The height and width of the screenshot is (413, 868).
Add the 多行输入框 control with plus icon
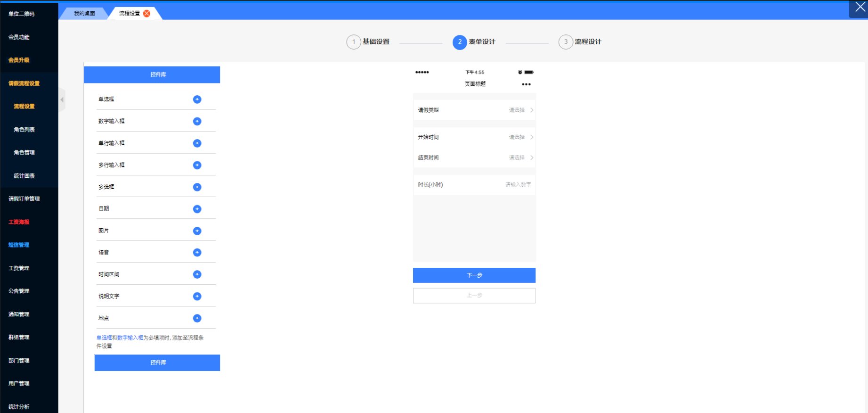[x=197, y=165]
